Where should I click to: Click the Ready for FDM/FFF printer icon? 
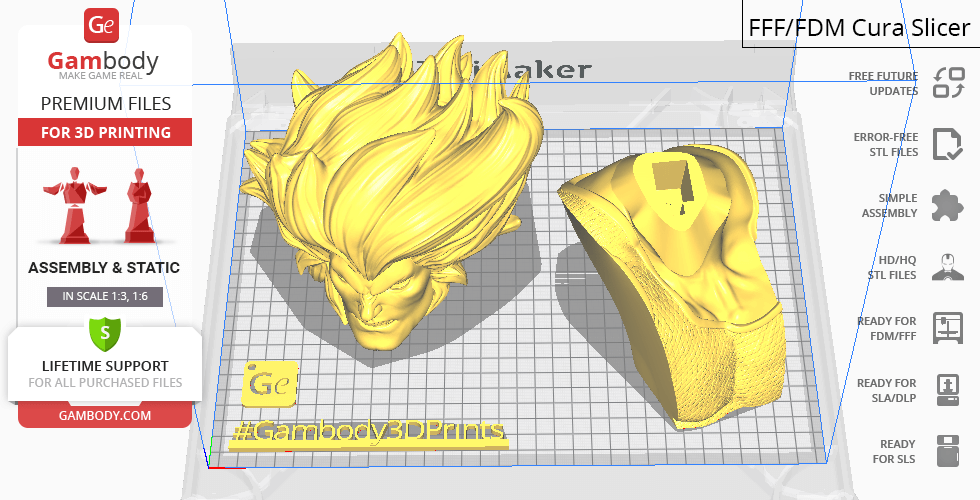click(x=947, y=328)
